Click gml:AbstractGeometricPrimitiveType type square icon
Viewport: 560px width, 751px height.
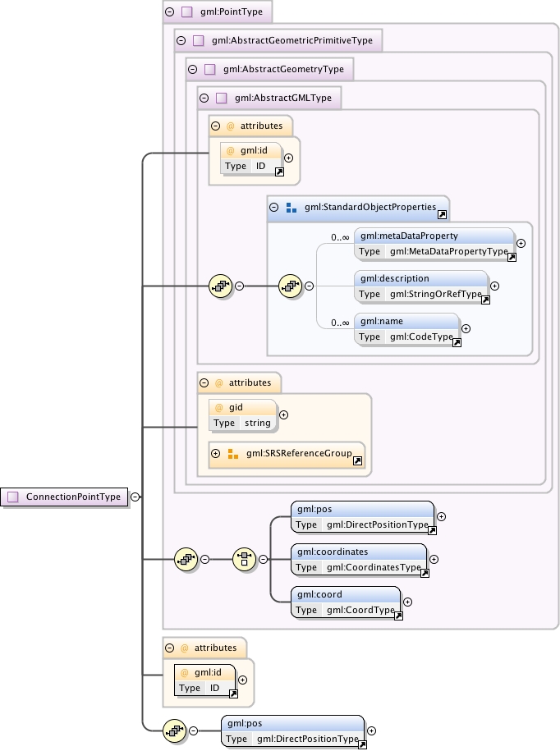coord(199,41)
